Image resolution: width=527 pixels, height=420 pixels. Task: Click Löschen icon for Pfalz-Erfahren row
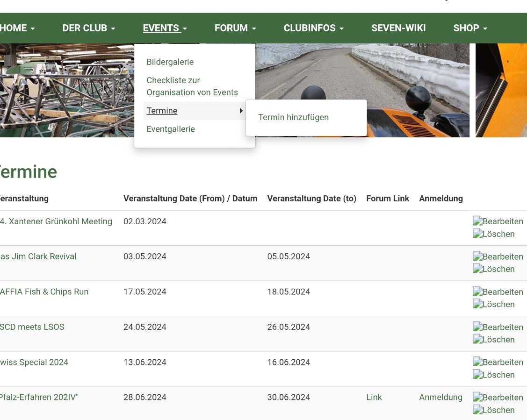493,410
